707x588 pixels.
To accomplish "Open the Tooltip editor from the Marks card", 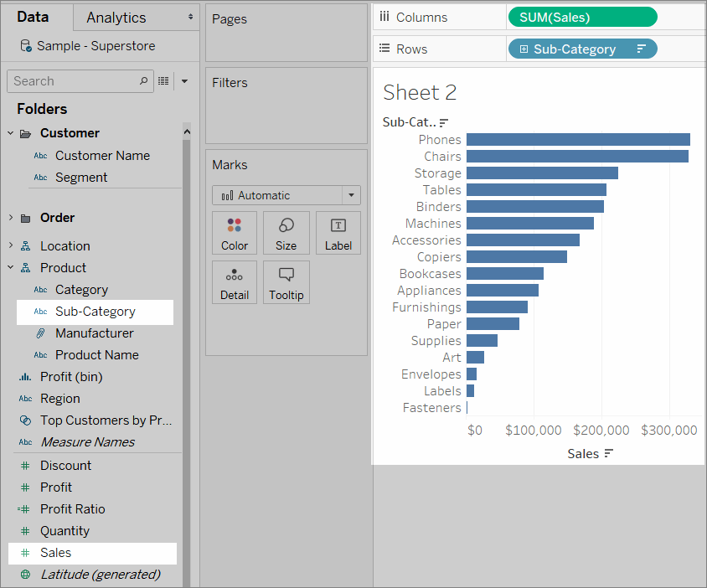I will pyautogui.click(x=286, y=282).
